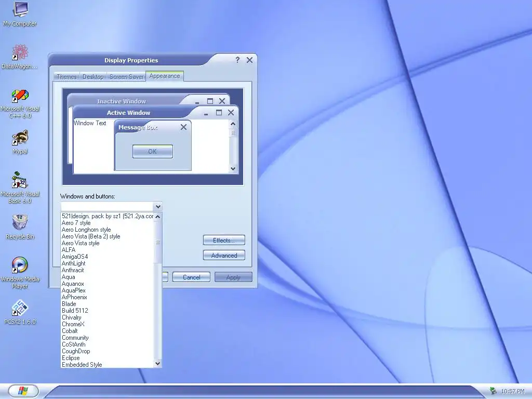Click the Active Window preview maximize button

point(219,113)
